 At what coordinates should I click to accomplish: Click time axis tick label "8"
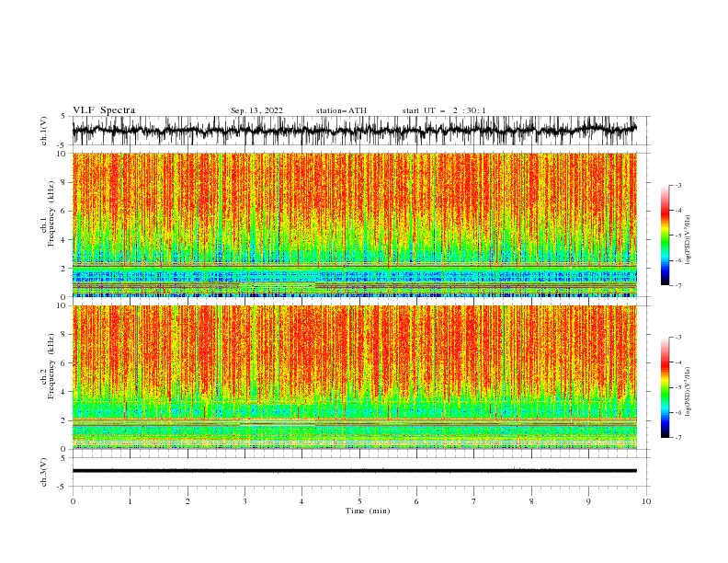pyautogui.click(x=531, y=501)
